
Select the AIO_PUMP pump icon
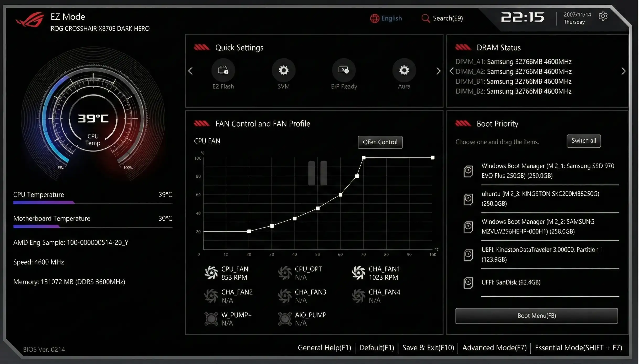[x=285, y=319]
